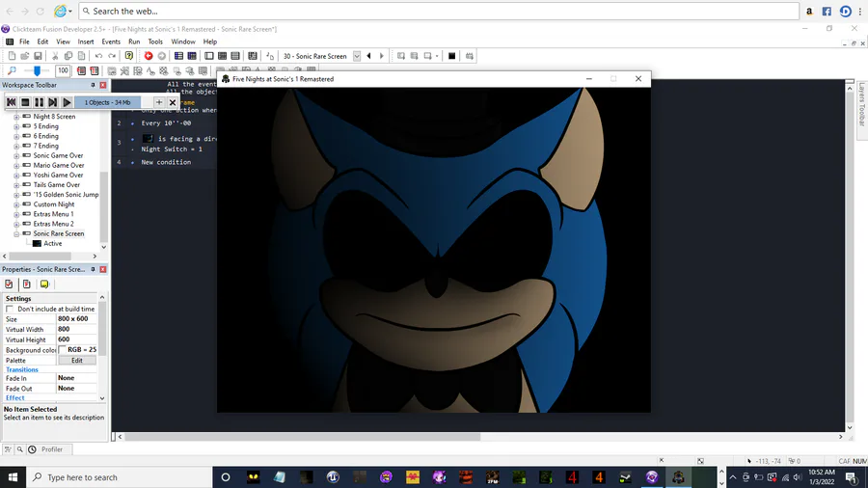Click the Rewind debugger button
This screenshot has height=488, width=868.
click(x=11, y=102)
